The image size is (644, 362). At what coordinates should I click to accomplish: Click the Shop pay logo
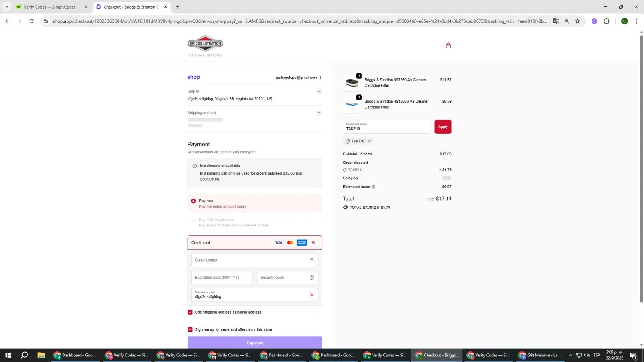[194, 78]
